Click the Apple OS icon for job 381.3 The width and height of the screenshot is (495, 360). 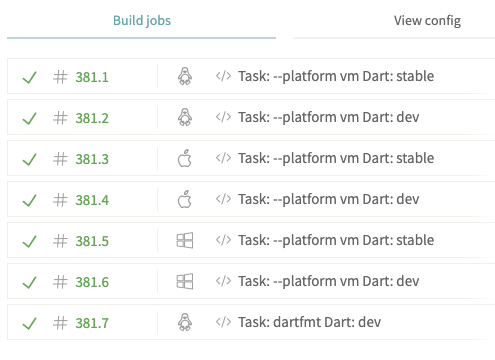(185, 158)
